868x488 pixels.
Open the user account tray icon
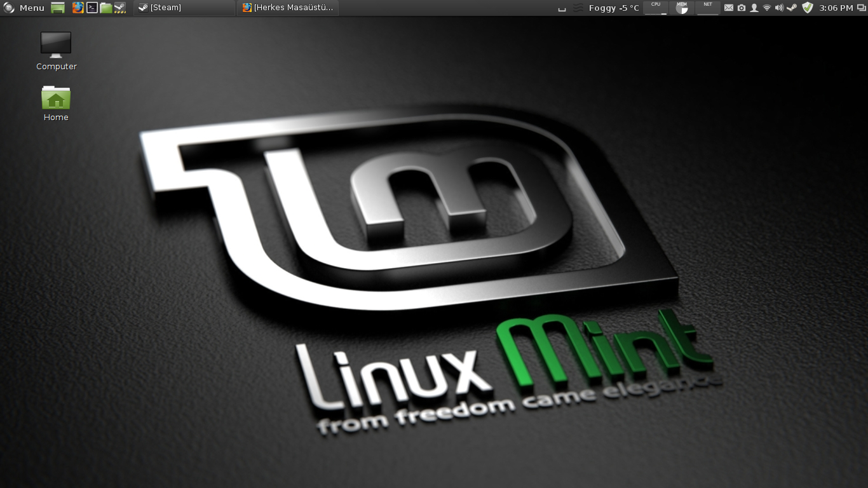754,8
